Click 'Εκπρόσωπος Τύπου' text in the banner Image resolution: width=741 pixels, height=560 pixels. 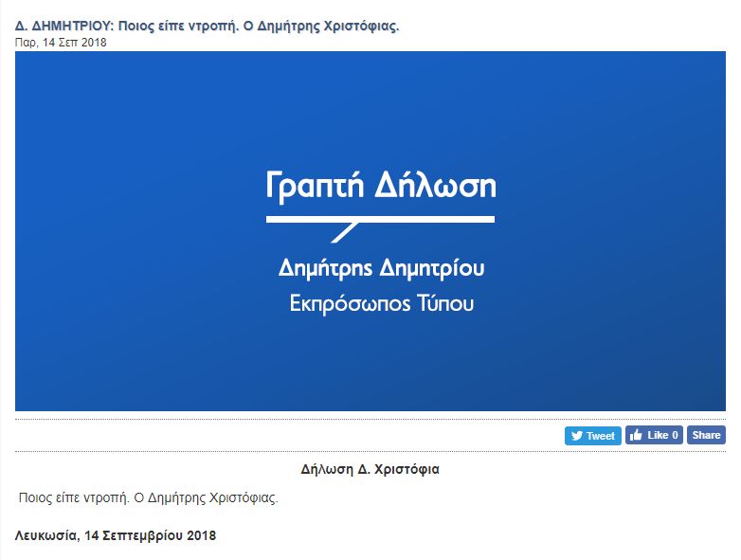(381, 303)
